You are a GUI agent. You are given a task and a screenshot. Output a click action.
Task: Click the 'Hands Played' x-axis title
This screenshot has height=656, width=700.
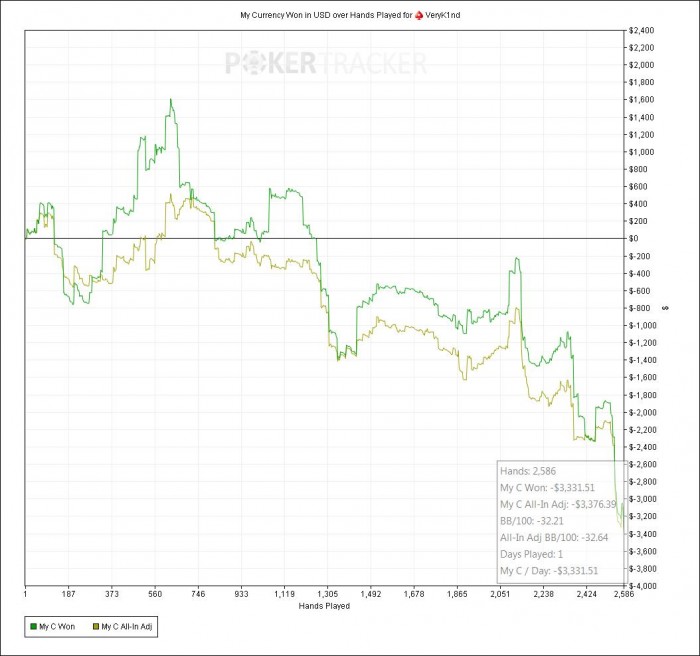coord(324,606)
